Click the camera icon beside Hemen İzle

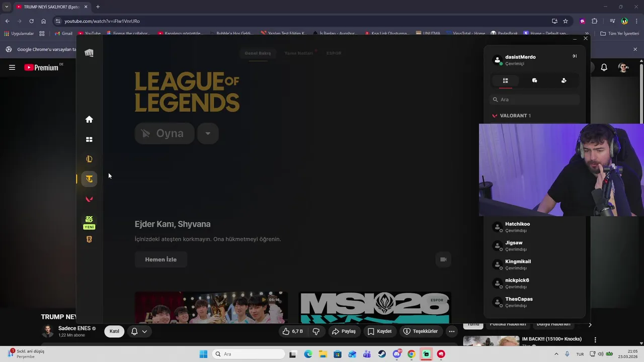443,259
